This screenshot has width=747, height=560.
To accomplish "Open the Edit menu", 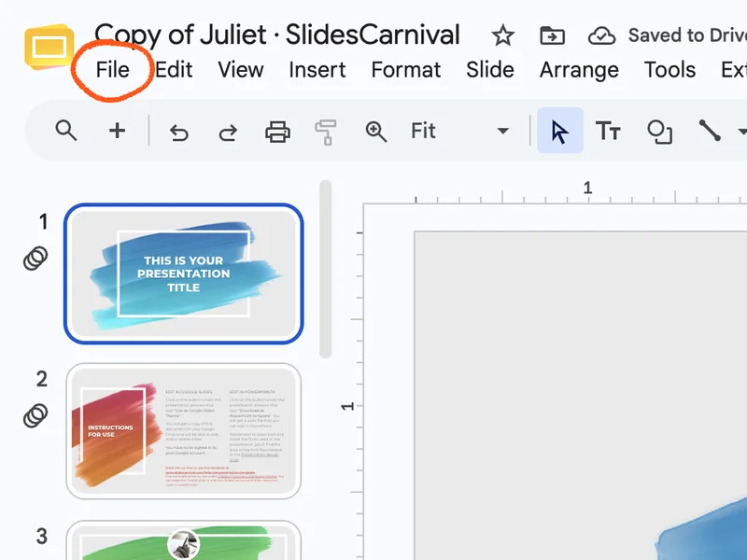I will (174, 70).
